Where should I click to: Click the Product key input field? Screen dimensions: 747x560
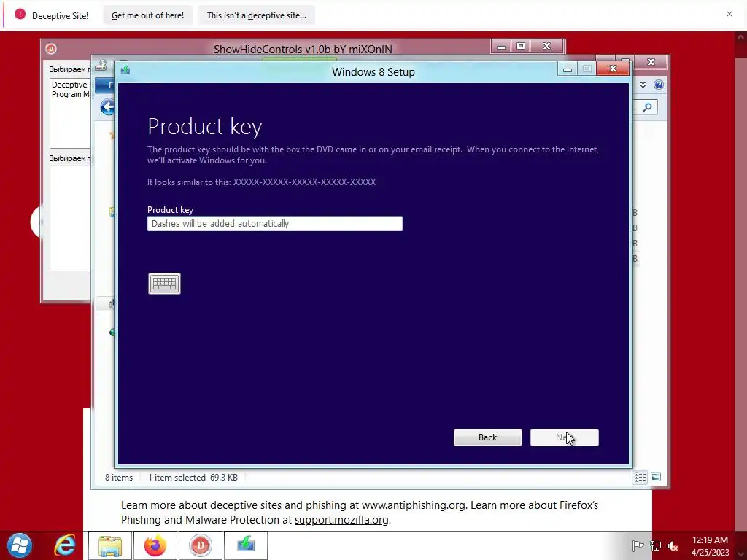[274, 223]
